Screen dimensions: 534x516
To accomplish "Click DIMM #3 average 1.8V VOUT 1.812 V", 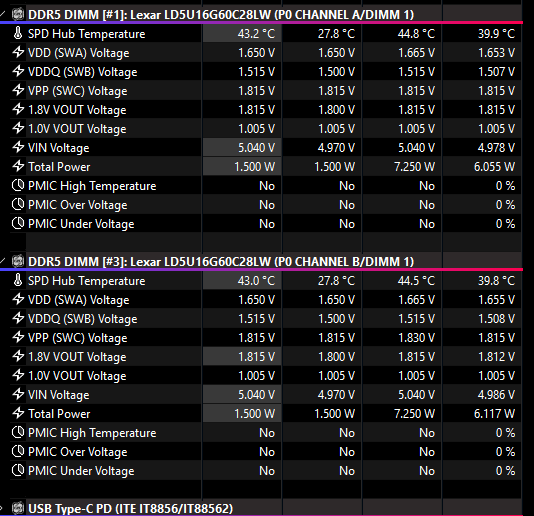I will [x=496, y=357].
